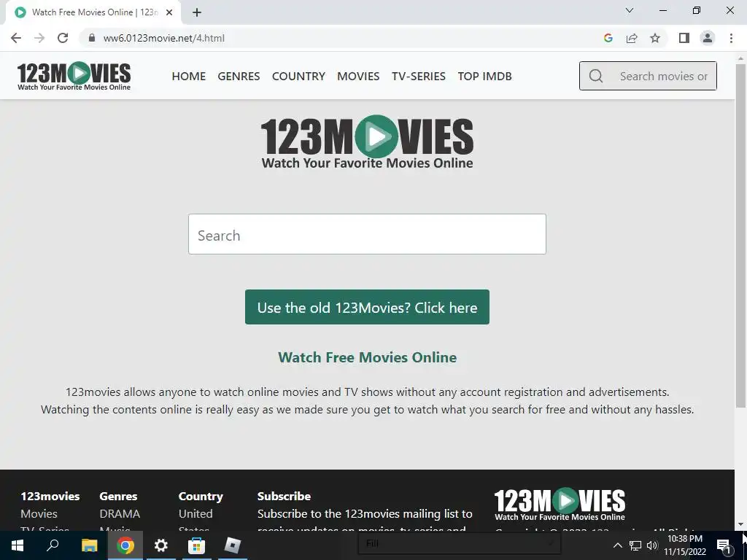Viewport: 747px width, 560px height.
Task: Click the main Search input box
Action: pos(367,234)
